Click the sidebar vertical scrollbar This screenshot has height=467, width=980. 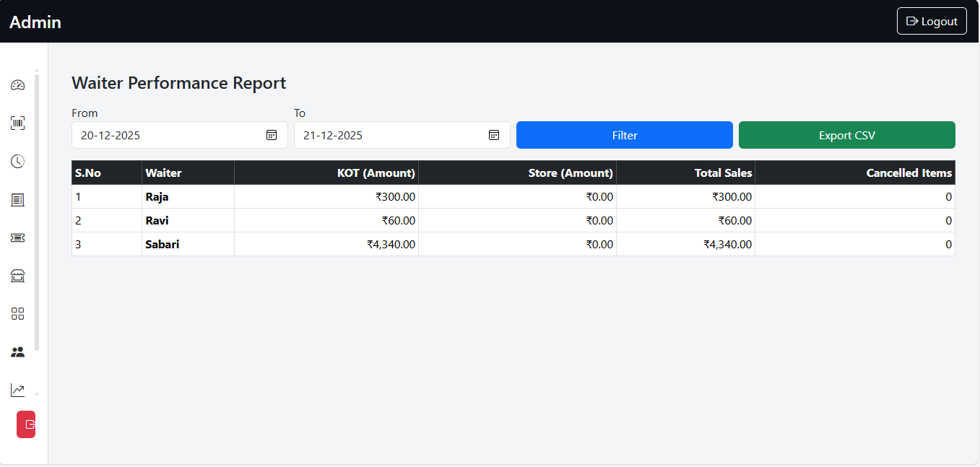pos(37,209)
